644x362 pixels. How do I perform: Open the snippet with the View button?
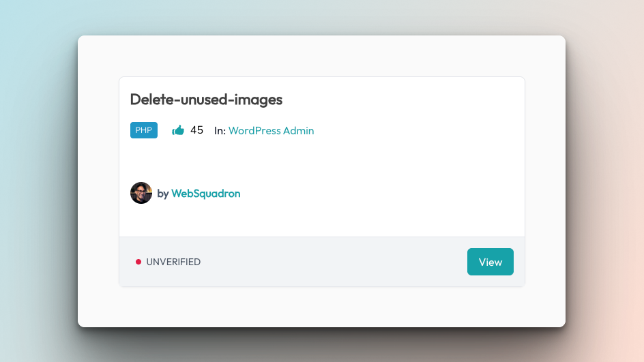[x=490, y=262]
